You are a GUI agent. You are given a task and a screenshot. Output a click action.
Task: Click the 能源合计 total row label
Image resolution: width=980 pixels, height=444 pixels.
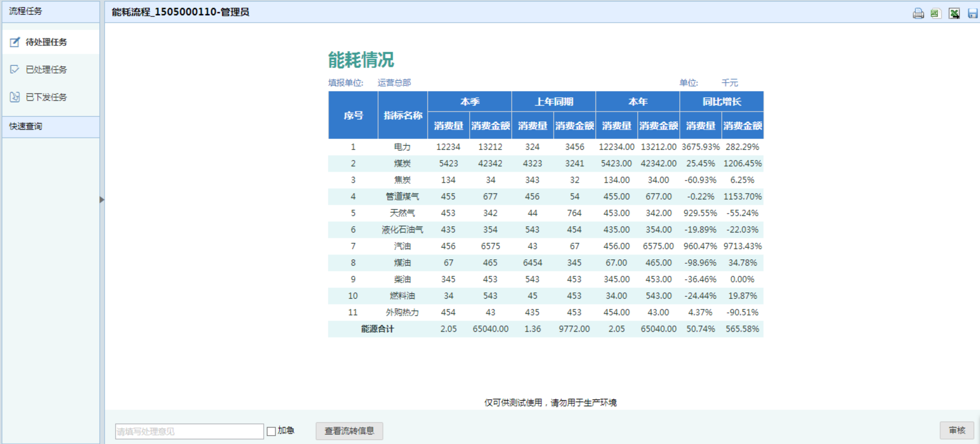point(377,329)
